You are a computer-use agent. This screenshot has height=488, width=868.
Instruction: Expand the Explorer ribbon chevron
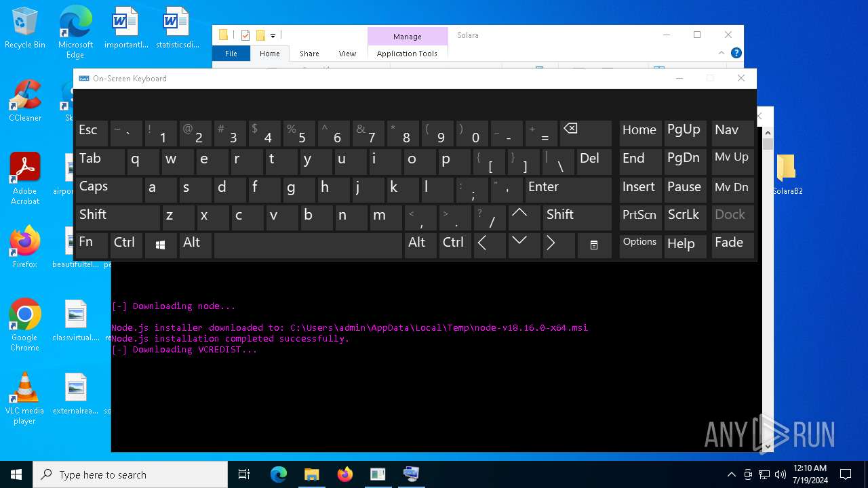pyautogui.click(x=722, y=53)
